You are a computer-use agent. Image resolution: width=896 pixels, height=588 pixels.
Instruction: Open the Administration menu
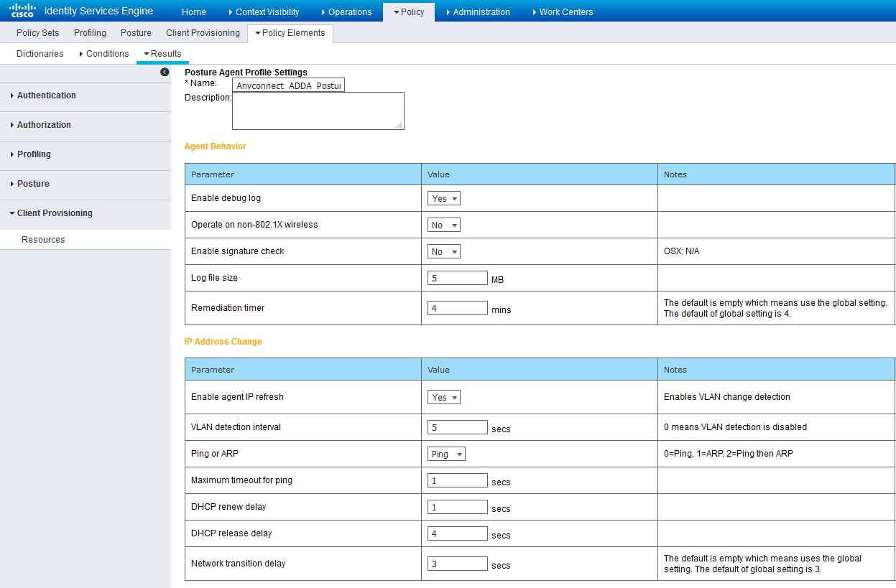[x=481, y=12]
